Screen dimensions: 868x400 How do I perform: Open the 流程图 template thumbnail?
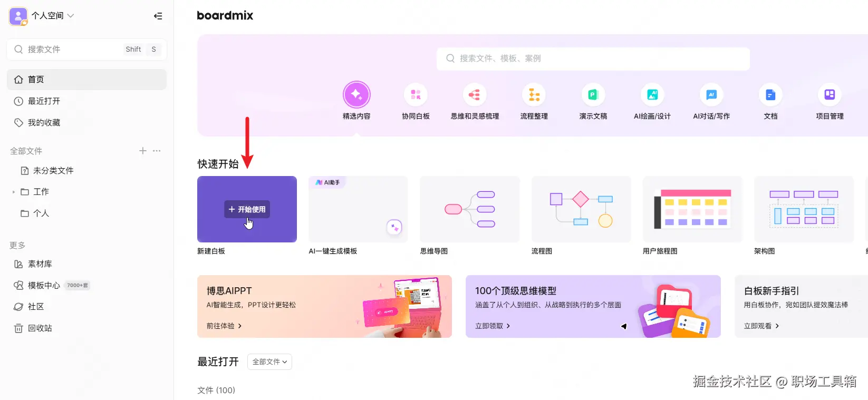click(581, 209)
